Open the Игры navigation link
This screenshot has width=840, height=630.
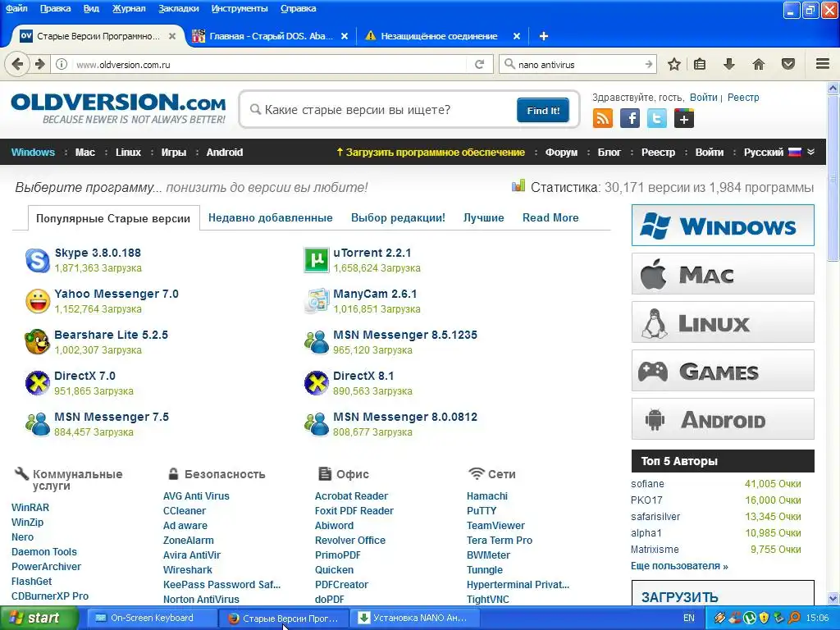174,152
